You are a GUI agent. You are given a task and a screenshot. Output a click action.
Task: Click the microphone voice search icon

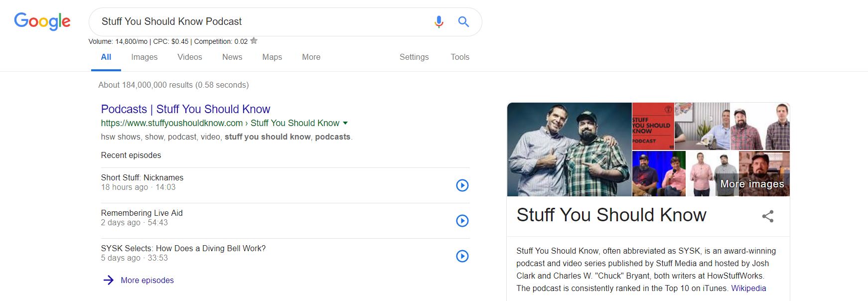(438, 22)
